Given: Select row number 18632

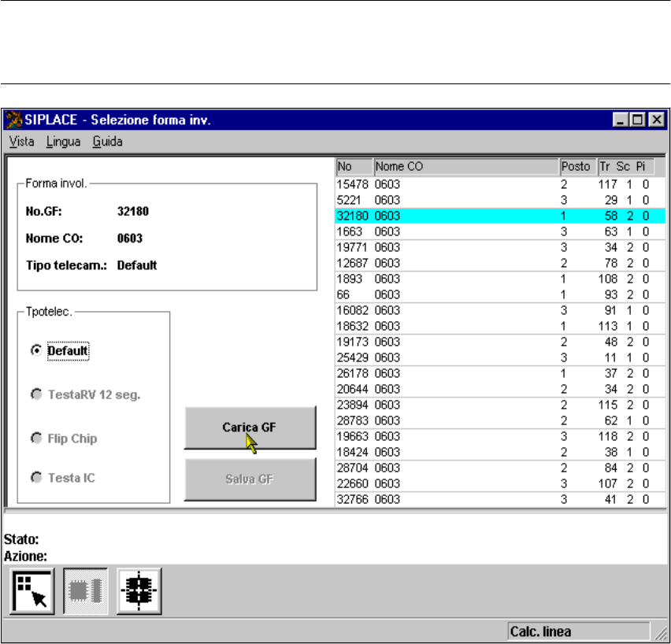Looking at the screenshot, I should coord(500,326).
